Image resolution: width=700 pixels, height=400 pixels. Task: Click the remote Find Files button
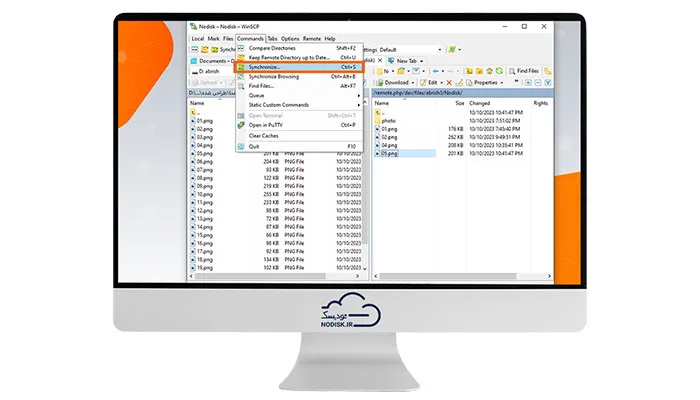(x=524, y=71)
